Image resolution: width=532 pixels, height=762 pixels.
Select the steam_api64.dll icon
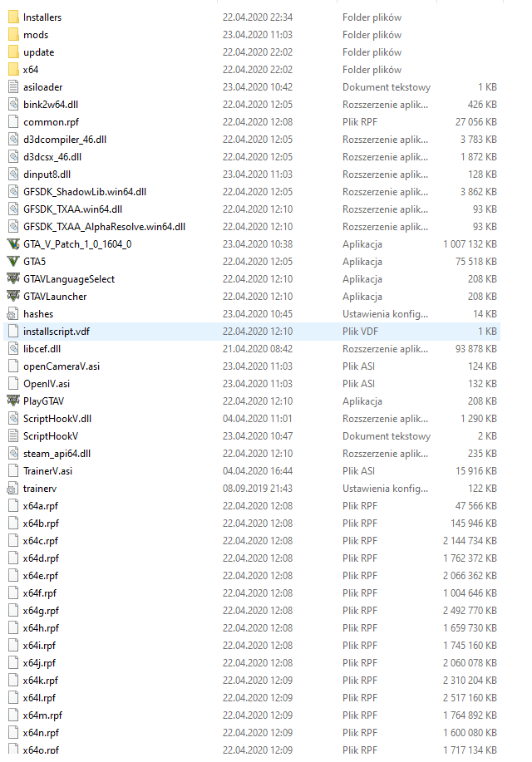[13, 454]
